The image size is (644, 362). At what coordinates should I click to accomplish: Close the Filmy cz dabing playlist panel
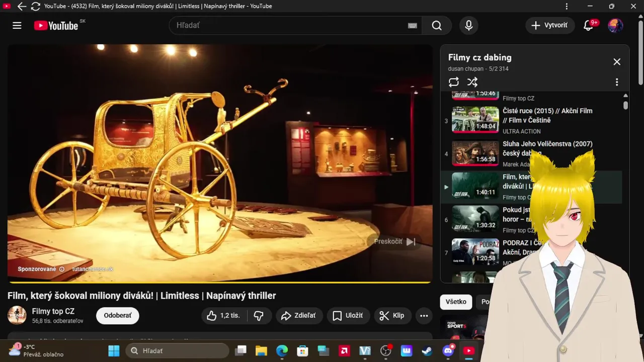coord(617,62)
